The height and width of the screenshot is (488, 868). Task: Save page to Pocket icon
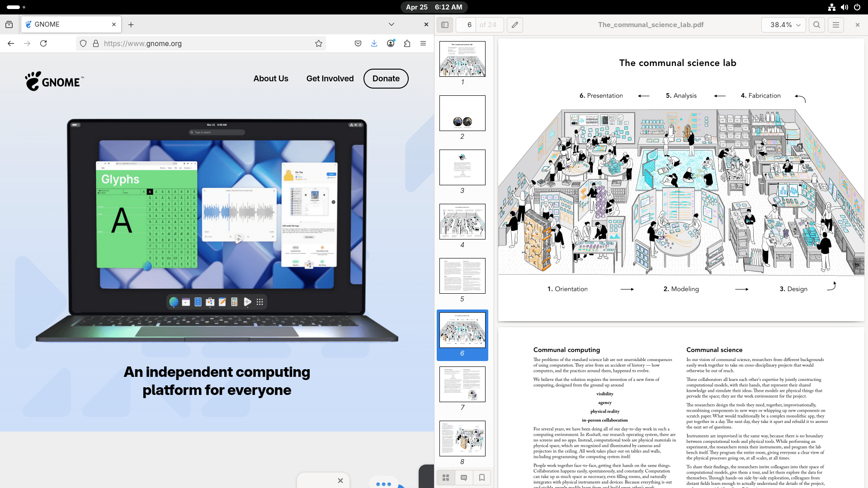tap(358, 43)
